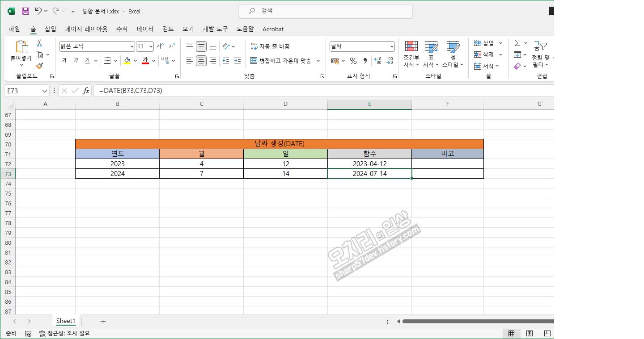644x339 pixels.
Task: Switch to Page Break Preview
Action: coord(547,333)
